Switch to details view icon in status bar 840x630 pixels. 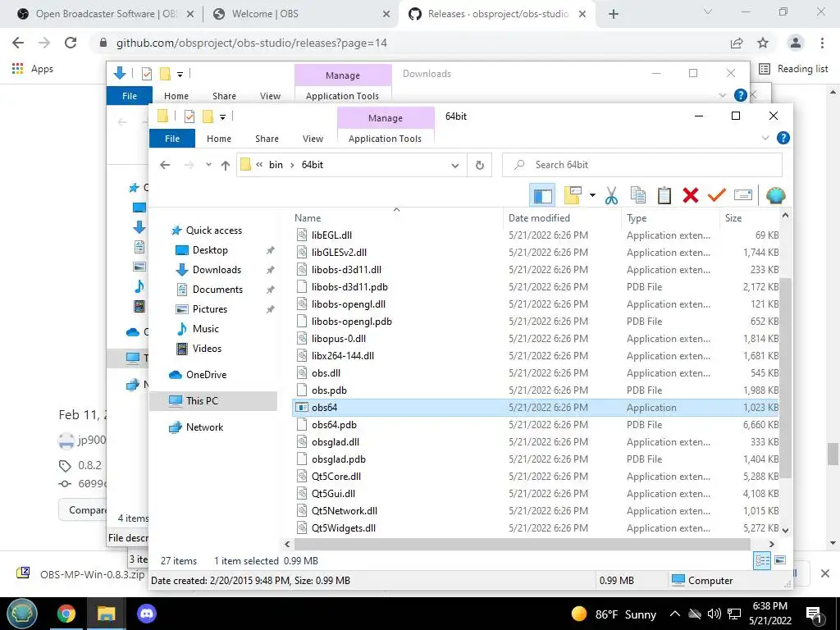tap(762, 561)
